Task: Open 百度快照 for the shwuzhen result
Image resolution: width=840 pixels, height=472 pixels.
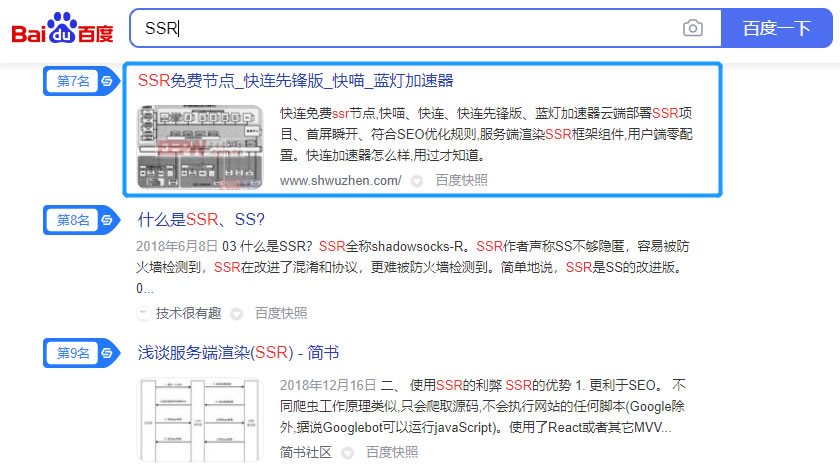Action: (x=461, y=181)
